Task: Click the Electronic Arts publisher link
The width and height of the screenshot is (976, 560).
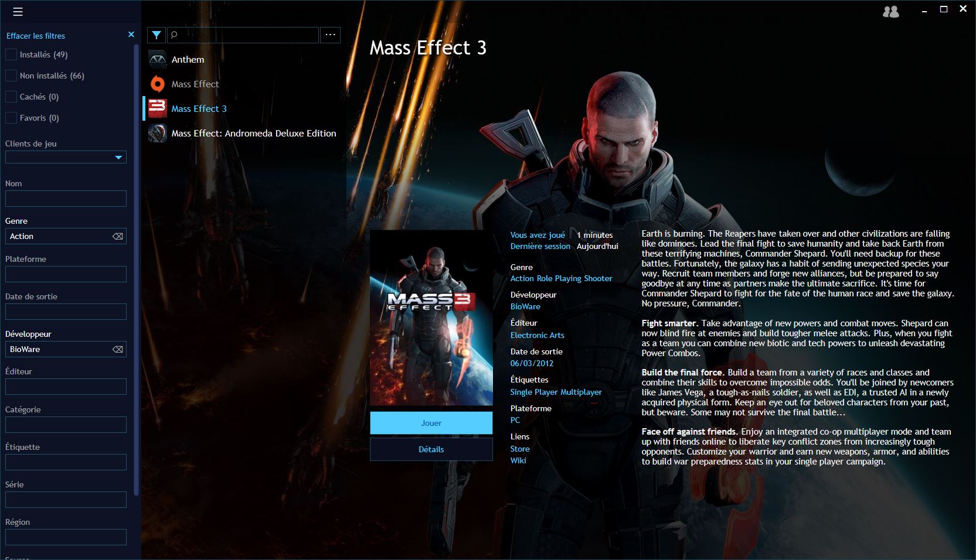Action: click(x=537, y=335)
